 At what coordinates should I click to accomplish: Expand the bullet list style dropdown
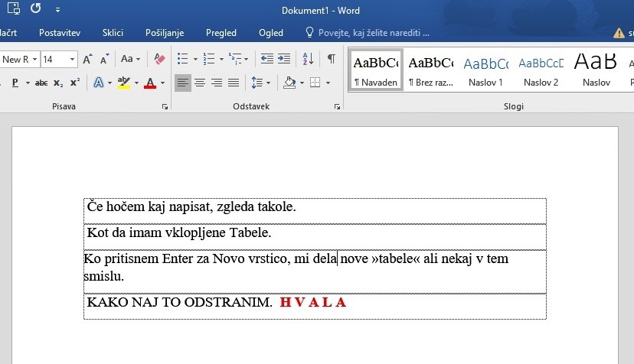click(x=195, y=59)
